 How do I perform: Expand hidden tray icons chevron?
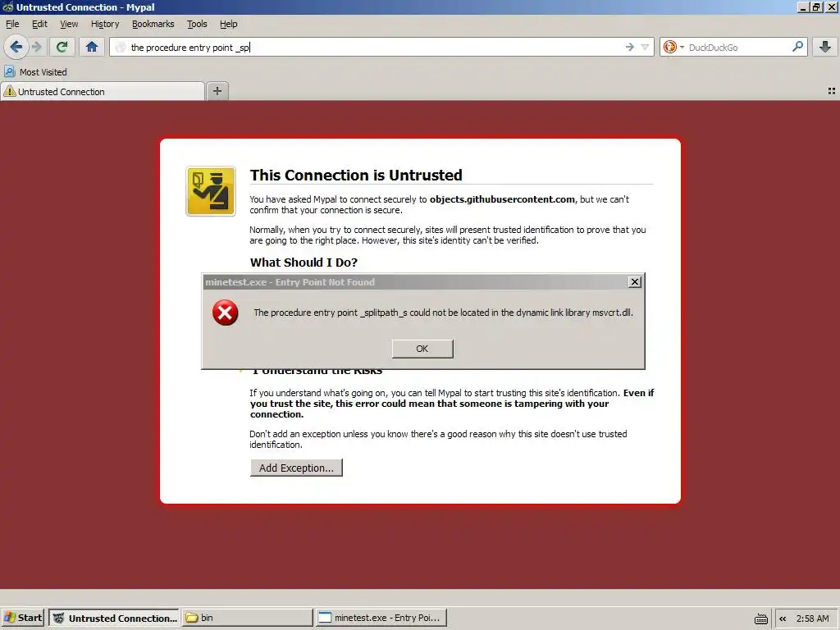tap(783, 619)
